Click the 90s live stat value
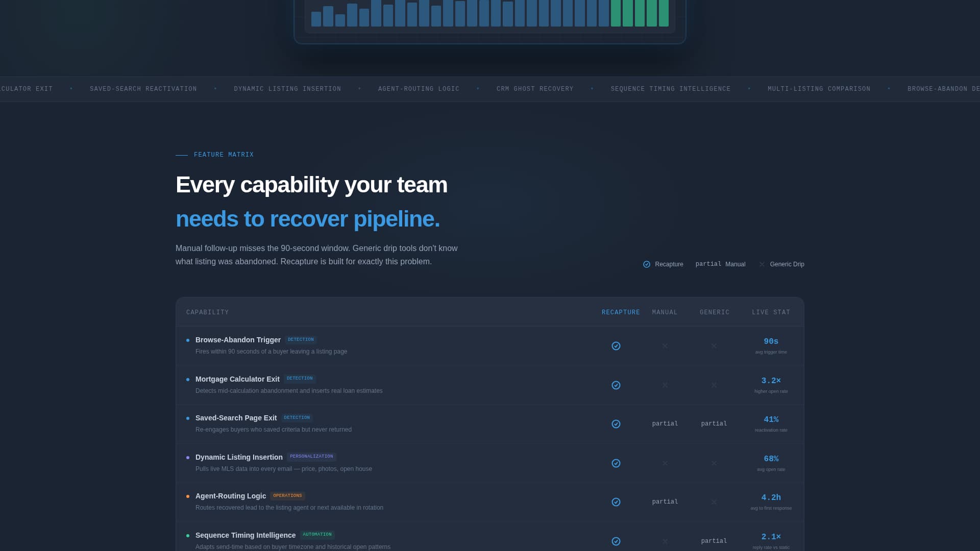The width and height of the screenshot is (980, 551). tap(771, 341)
